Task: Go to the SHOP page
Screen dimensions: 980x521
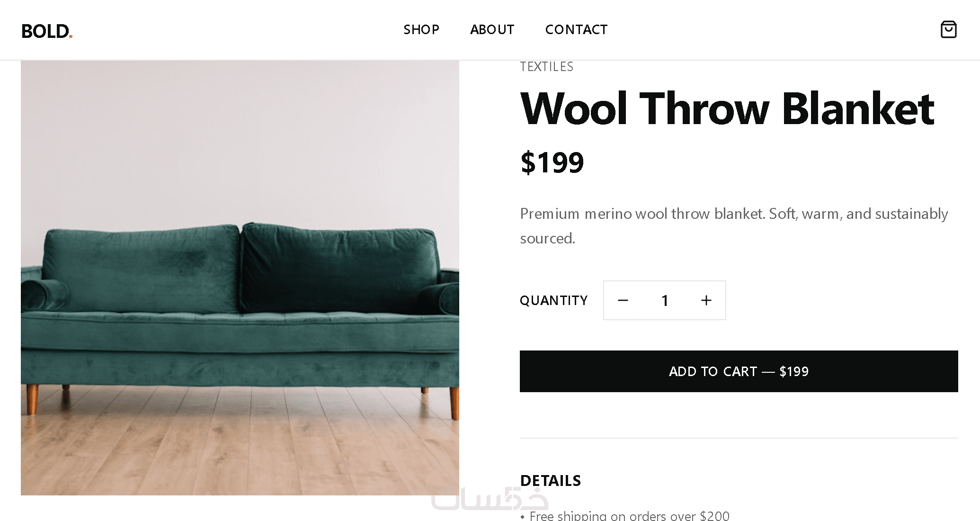Action: 421,29
